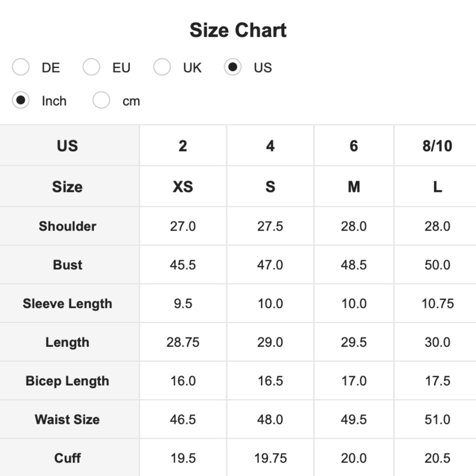This screenshot has width=476, height=476.
Task: Click the US size 8/10 column header
Action: [x=437, y=146]
